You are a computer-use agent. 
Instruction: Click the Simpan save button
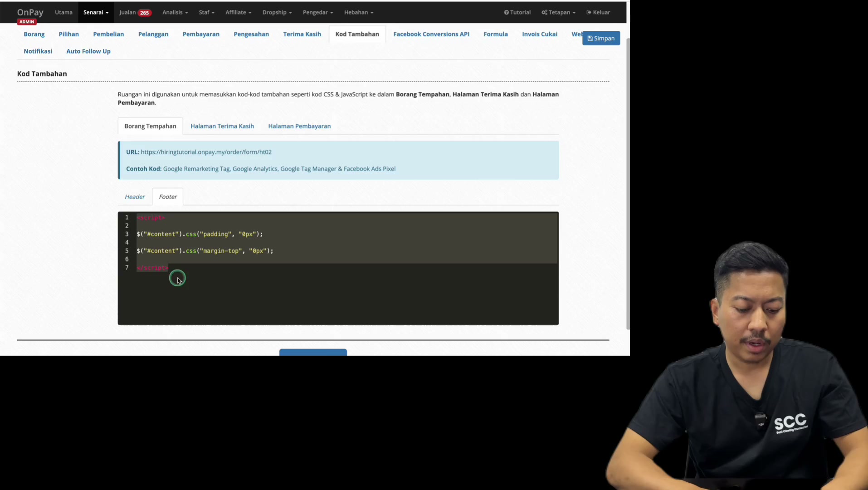601,38
